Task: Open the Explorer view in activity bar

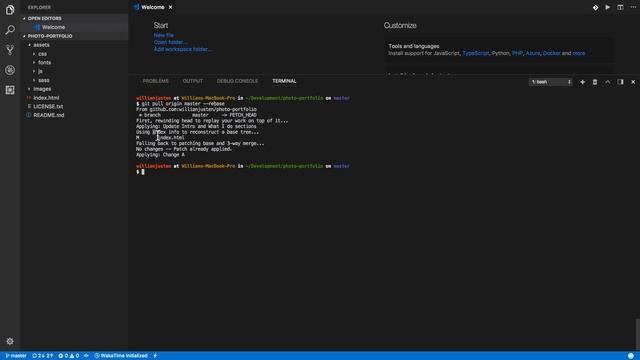Action: 10,9
